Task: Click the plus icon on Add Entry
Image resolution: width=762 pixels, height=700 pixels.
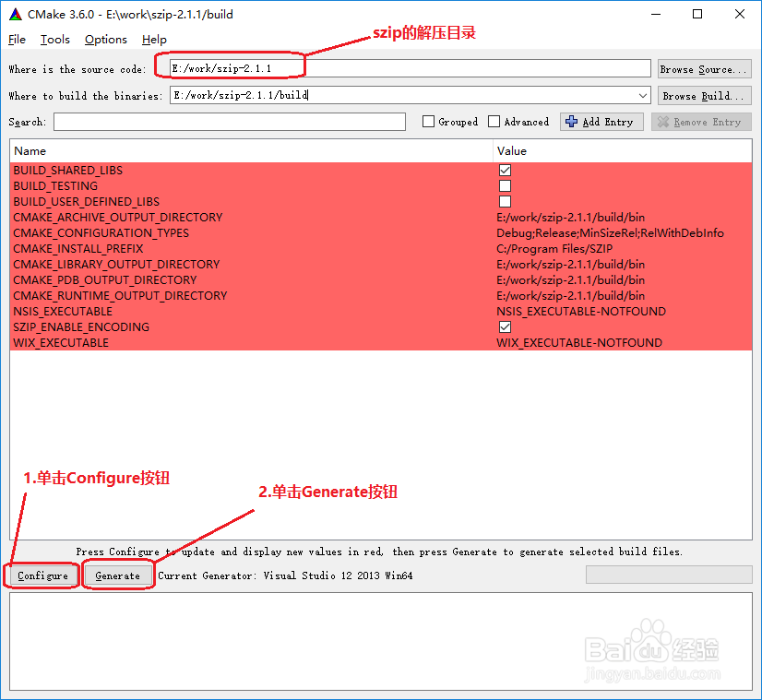Action: point(572,122)
